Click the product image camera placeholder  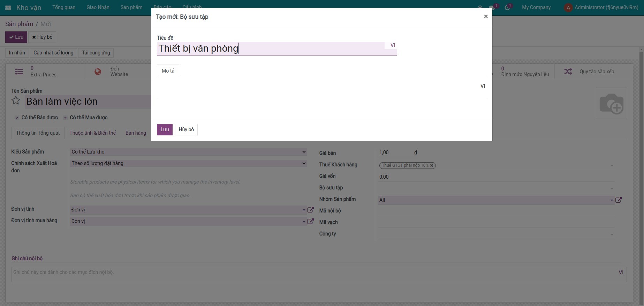tap(611, 104)
